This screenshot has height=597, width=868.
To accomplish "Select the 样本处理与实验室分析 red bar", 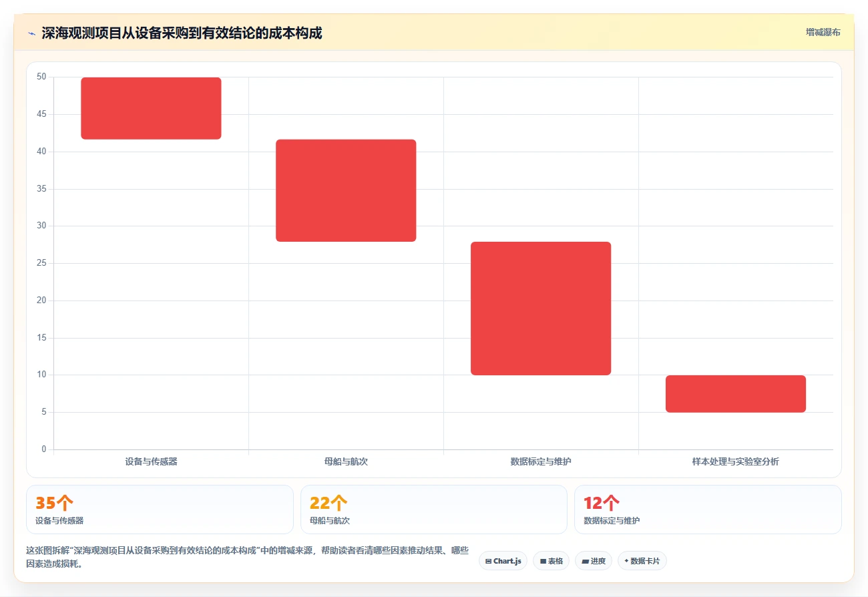I will [x=736, y=394].
